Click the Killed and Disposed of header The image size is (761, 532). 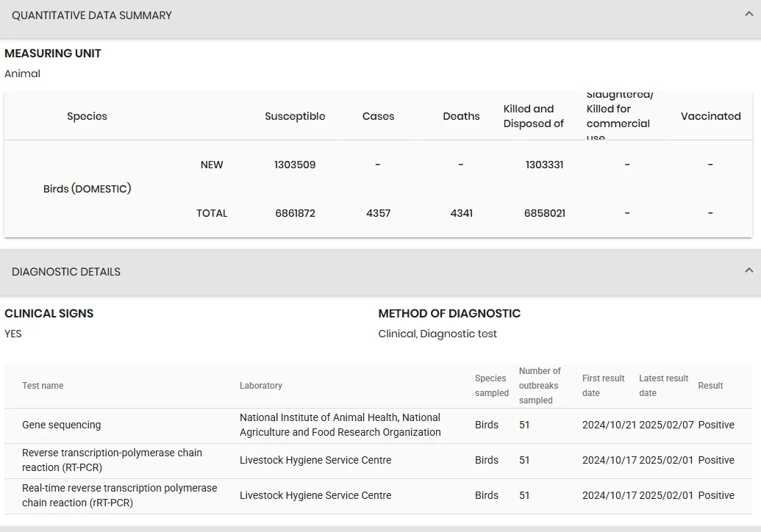533,116
